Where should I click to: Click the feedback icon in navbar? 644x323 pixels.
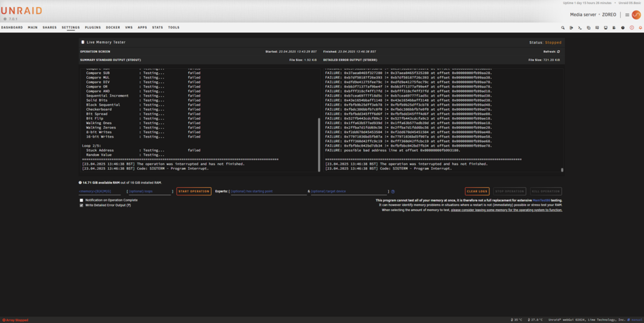click(x=597, y=28)
